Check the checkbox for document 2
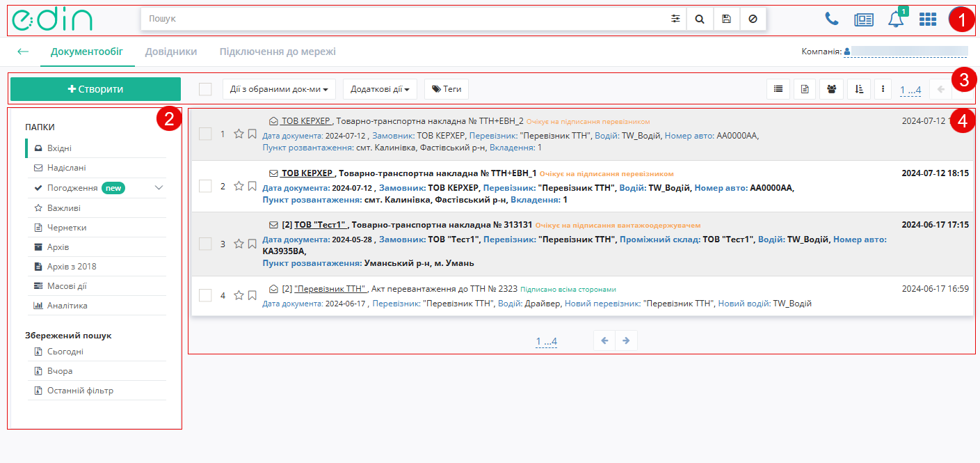This screenshot has height=463, width=980. (x=205, y=186)
